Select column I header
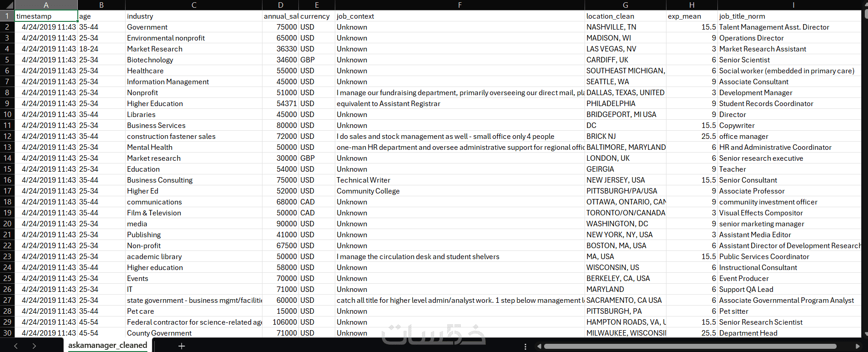The height and width of the screenshot is (352, 868). coord(789,5)
